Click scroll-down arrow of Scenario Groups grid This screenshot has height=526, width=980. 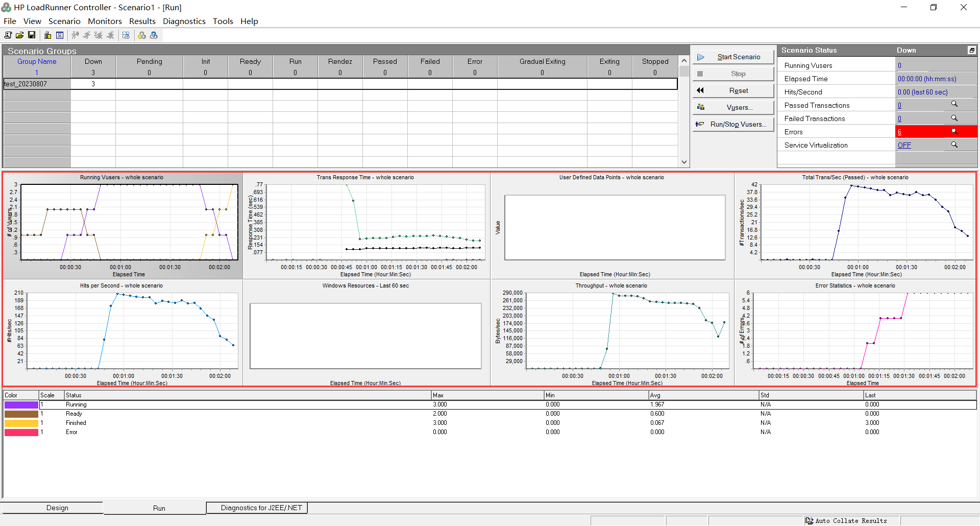(x=684, y=162)
